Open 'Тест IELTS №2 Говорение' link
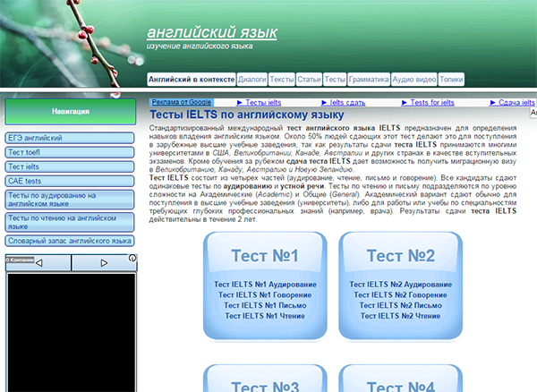 click(401, 294)
